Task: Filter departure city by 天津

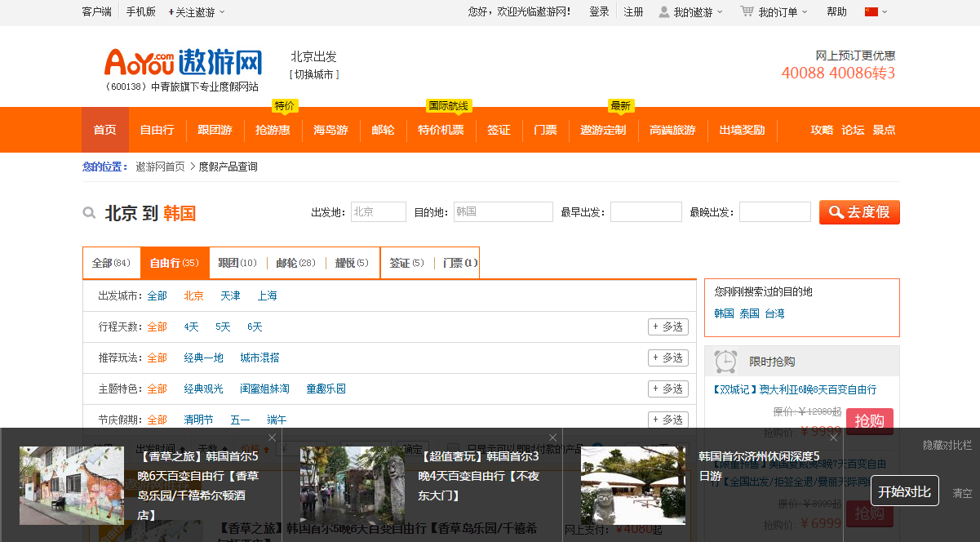Action: (230, 295)
